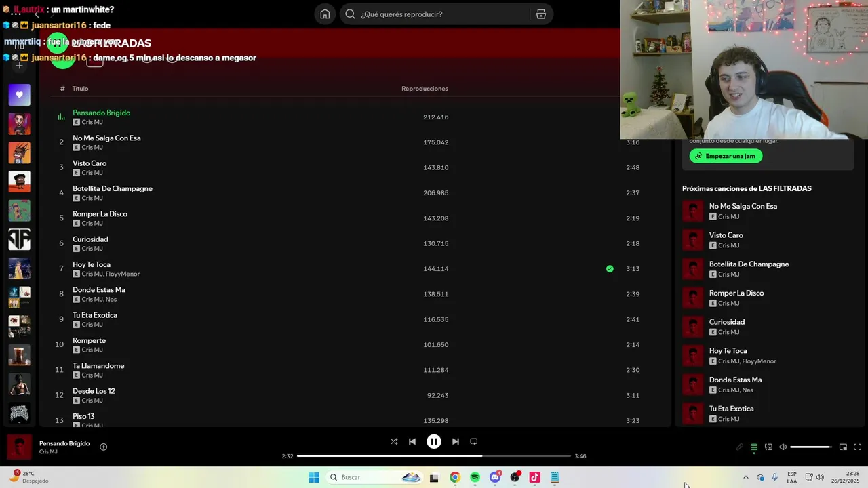Seek within the song progress bar
Image resolution: width=868 pixels, height=488 pixels.
[434, 456]
